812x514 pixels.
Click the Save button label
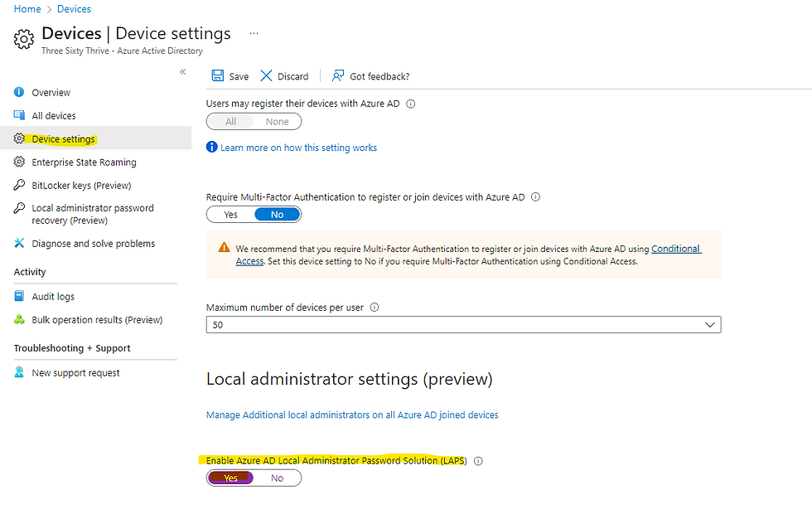(239, 76)
